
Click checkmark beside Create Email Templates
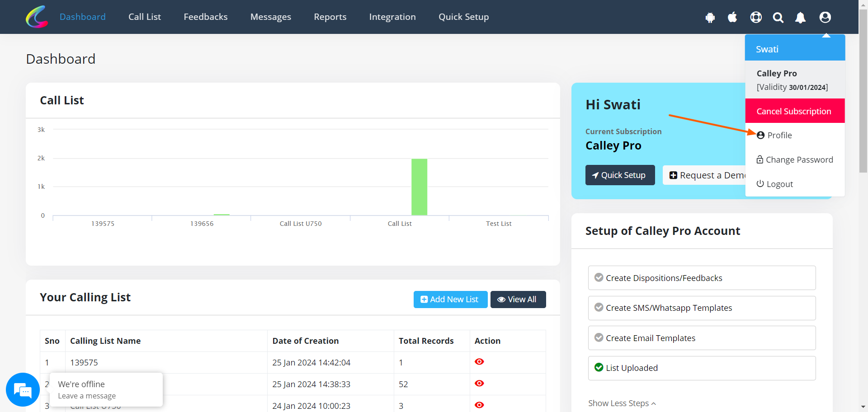coord(599,337)
